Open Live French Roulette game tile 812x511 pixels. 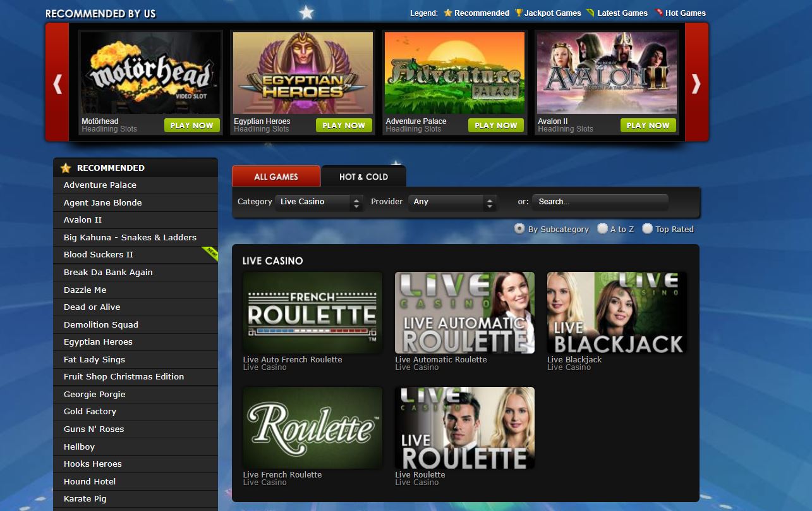313,428
